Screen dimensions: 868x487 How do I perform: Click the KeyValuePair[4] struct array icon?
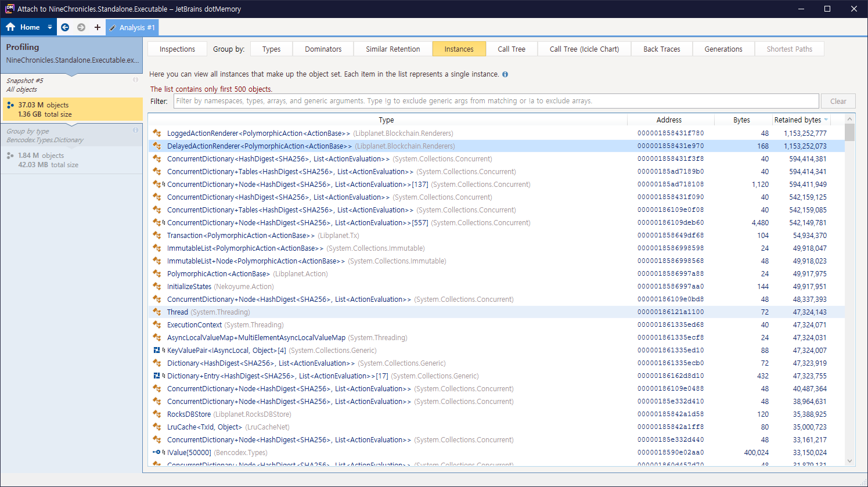pyautogui.click(x=158, y=350)
